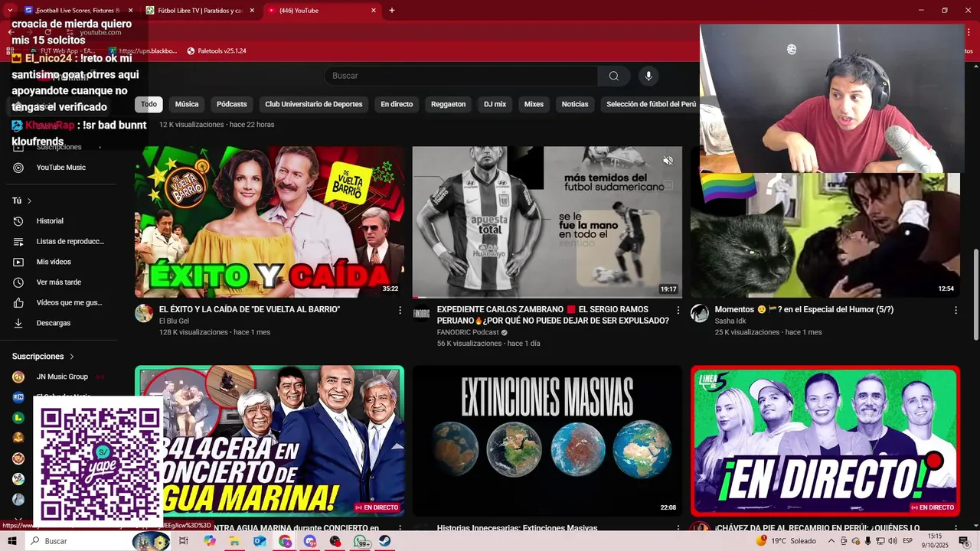Select the Noticias filter chip
Image resolution: width=980 pixels, height=551 pixels.
pyautogui.click(x=575, y=104)
